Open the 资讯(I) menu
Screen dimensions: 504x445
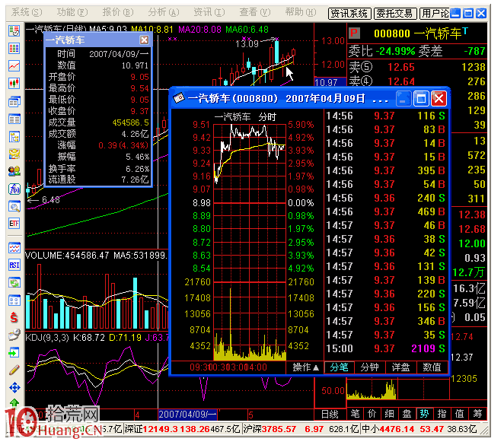tap(209, 12)
